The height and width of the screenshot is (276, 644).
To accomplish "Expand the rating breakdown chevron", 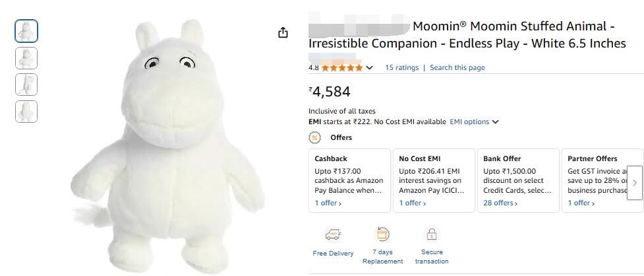I will pyautogui.click(x=370, y=67).
